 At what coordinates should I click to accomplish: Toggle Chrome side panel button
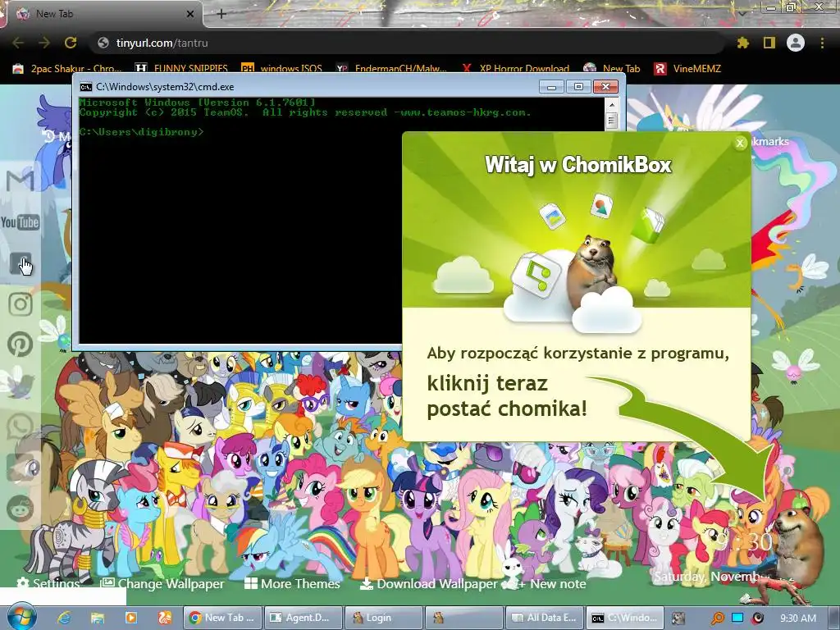(769, 43)
